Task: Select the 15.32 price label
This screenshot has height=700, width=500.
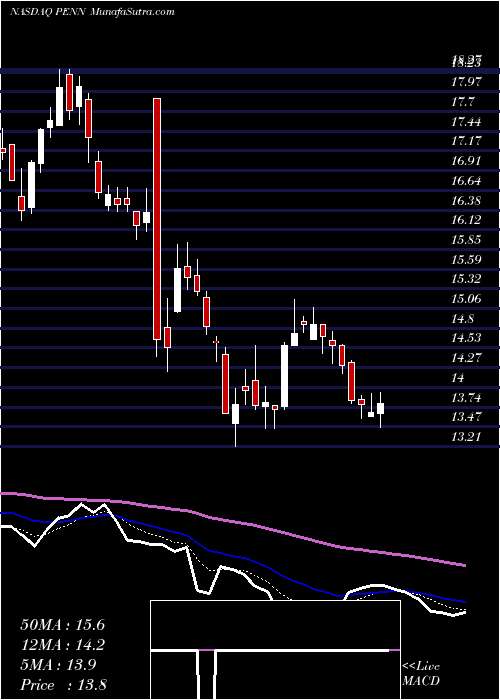Action: (466, 279)
